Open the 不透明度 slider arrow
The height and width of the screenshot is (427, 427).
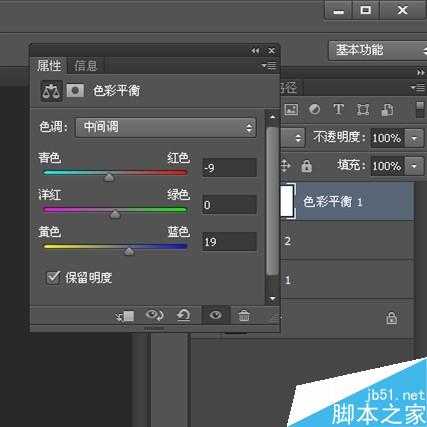(x=414, y=138)
